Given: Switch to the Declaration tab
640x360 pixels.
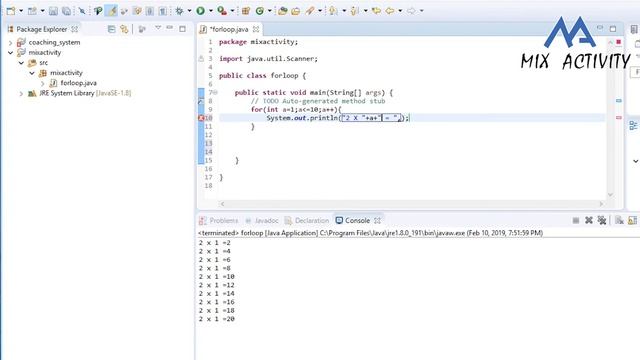Looking at the screenshot, I should [x=307, y=220].
